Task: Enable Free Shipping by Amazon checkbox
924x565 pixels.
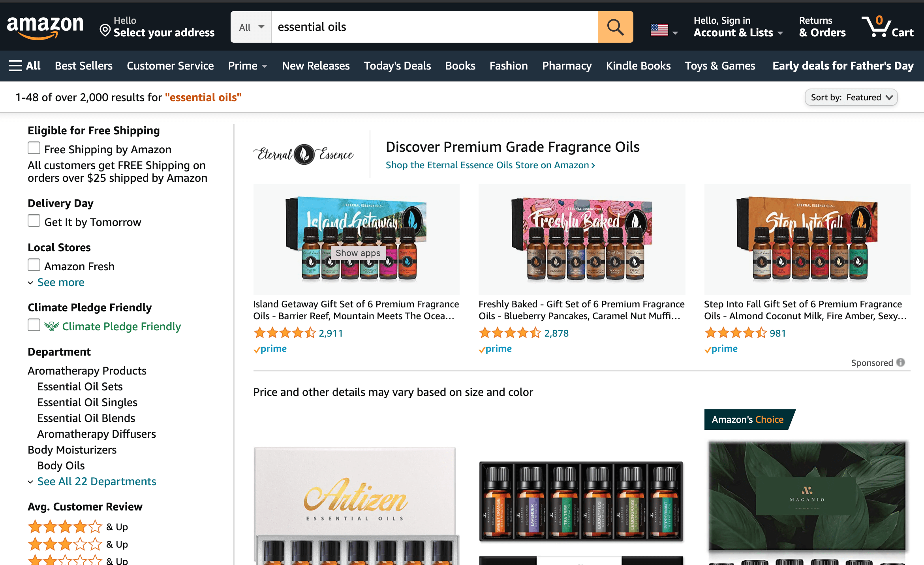Action: point(34,148)
